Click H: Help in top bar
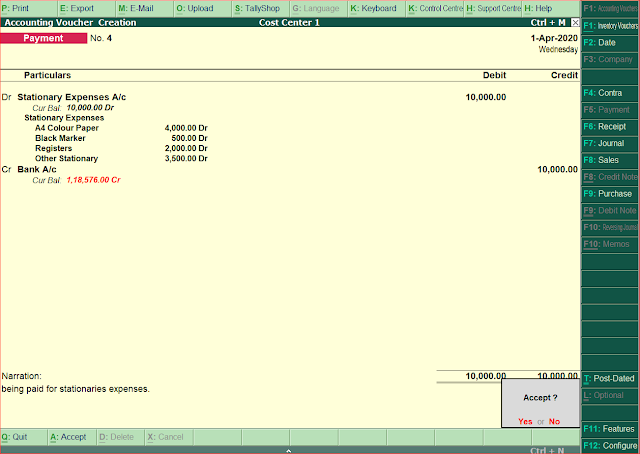Screen dimensions: 640x454 click(x=551, y=8)
